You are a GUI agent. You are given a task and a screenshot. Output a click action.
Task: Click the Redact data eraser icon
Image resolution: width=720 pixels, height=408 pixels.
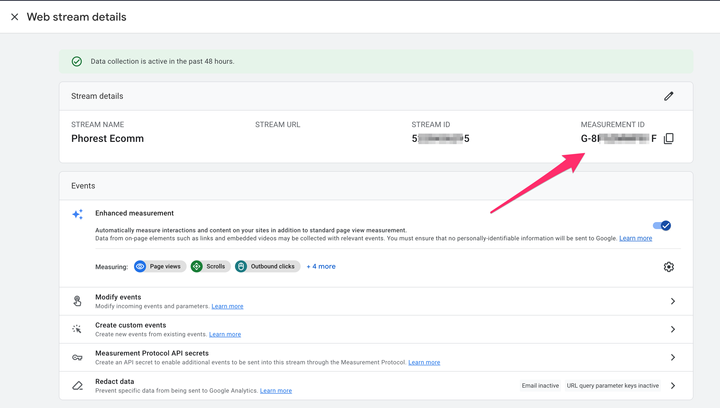point(78,385)
